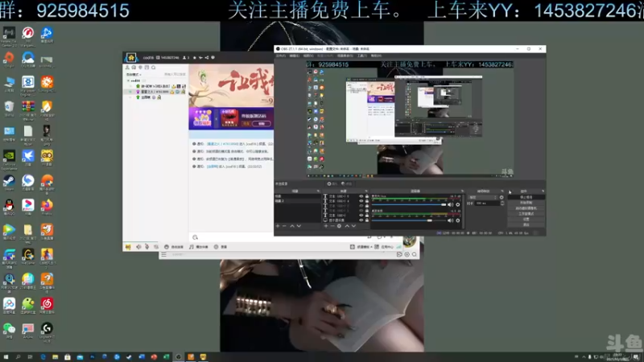Pop out the Controls dock panel
This screenshot has width=644, height=362.
(543, 191)
